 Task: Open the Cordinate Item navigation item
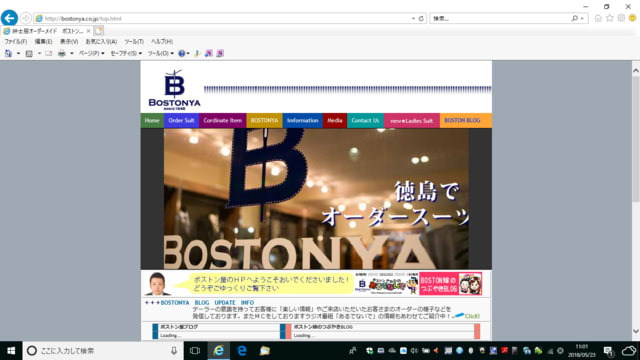coord(223,120)
